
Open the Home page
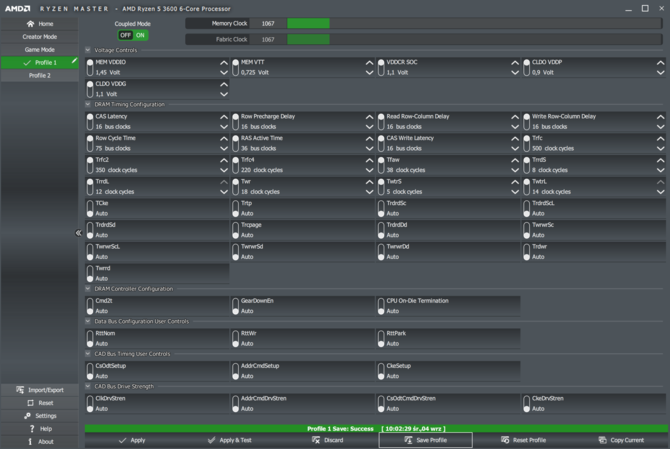click(40, 24)
